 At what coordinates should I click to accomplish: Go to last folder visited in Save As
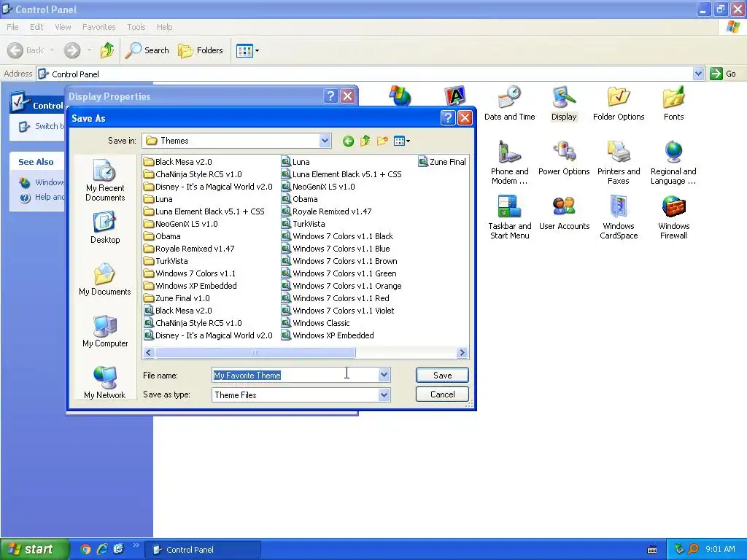[348, 141]
